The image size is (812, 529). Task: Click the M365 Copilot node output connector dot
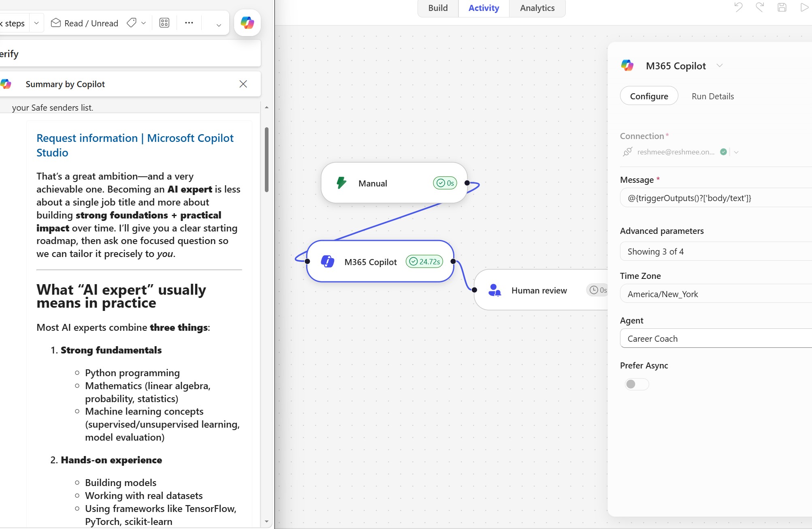pyautogui.click(x=453, y=261)
